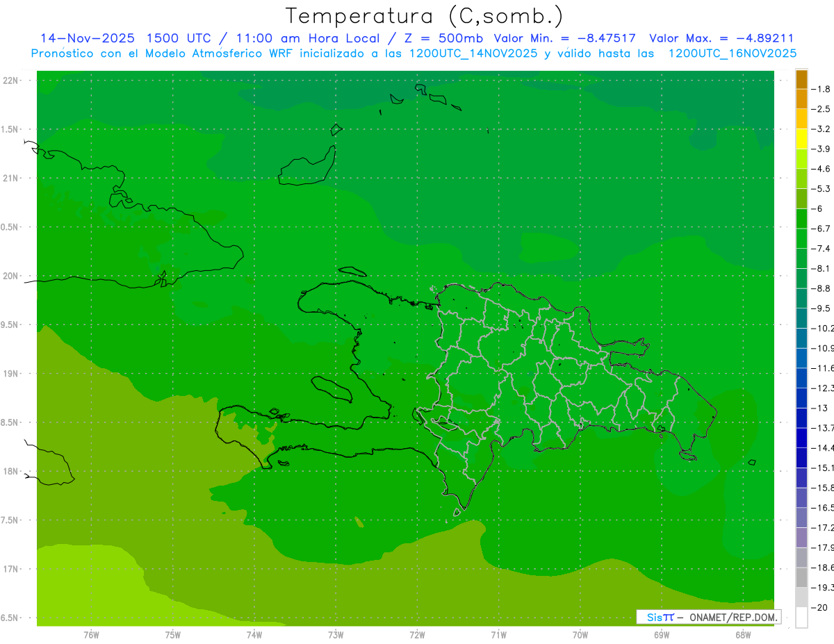
Task: Pick the green swatch between -6.7 and -7.4
Action: click(801, 238)
